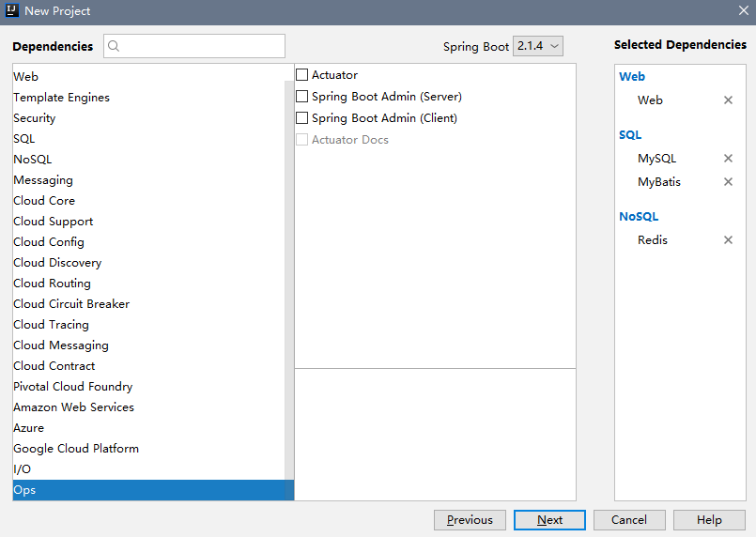This screenshot has width=756, height=537.
Task: Click the Previous button
Action: (470, 520)
